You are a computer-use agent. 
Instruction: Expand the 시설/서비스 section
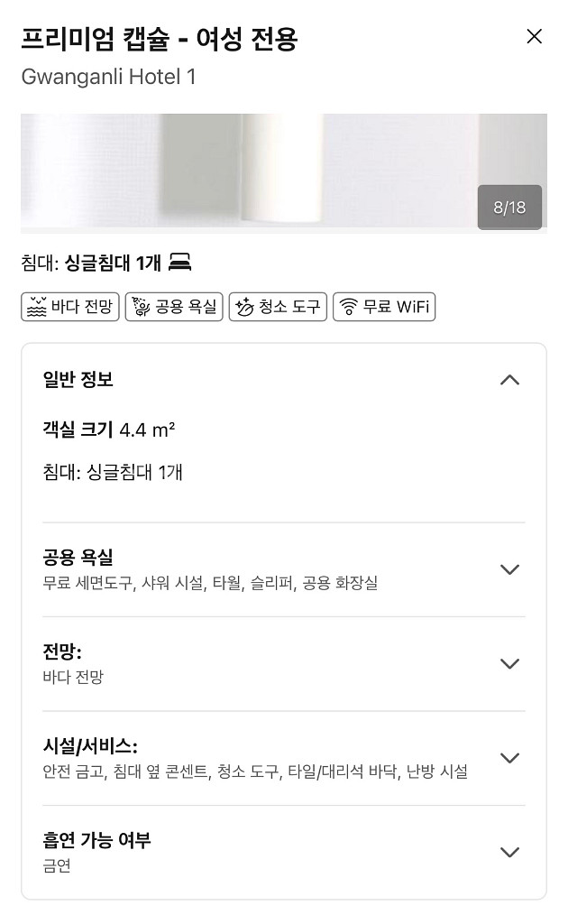point(511,759)
